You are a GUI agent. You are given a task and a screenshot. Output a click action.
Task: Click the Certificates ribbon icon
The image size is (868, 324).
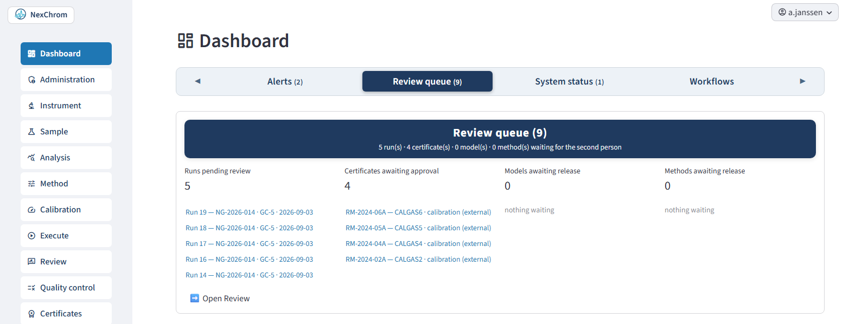click(x=31, y=314)
